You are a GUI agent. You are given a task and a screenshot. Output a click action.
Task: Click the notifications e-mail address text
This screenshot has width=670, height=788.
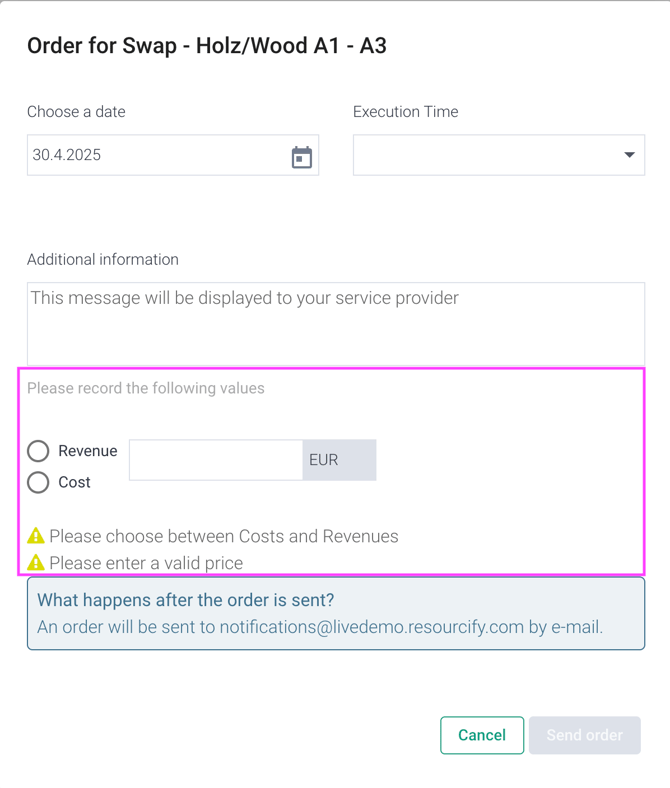[372, 627]
